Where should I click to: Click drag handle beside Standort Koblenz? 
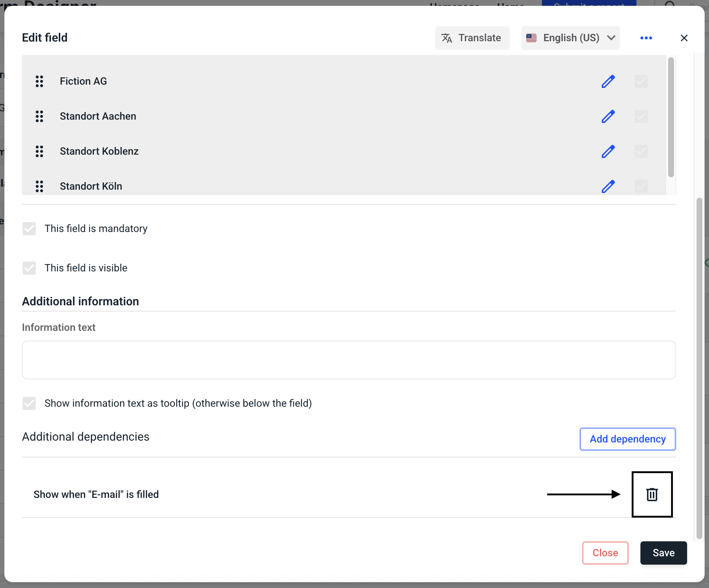click(39, 151)
